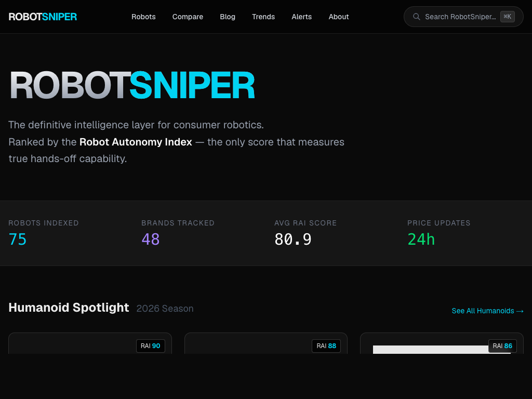Screen dimensions: 532x399
Task: Focus the Search RobotSniper field
Action: tap(463, 17)
